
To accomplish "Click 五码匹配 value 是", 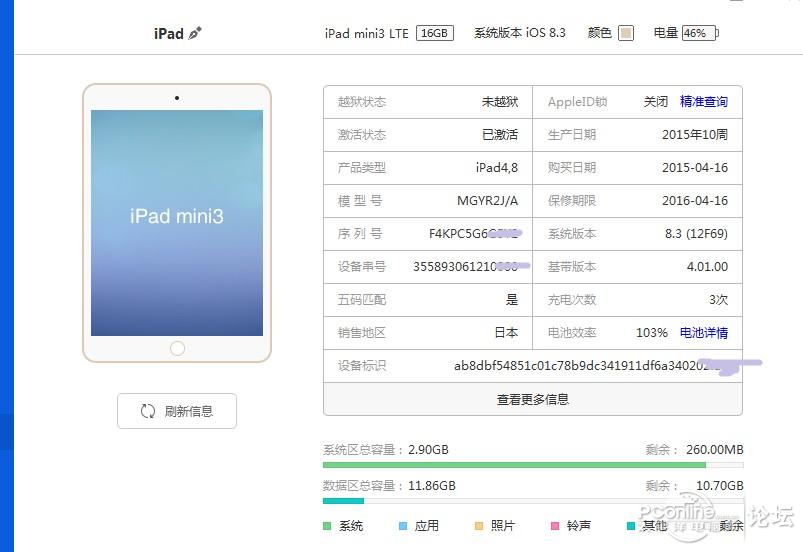I will [512, 300].
